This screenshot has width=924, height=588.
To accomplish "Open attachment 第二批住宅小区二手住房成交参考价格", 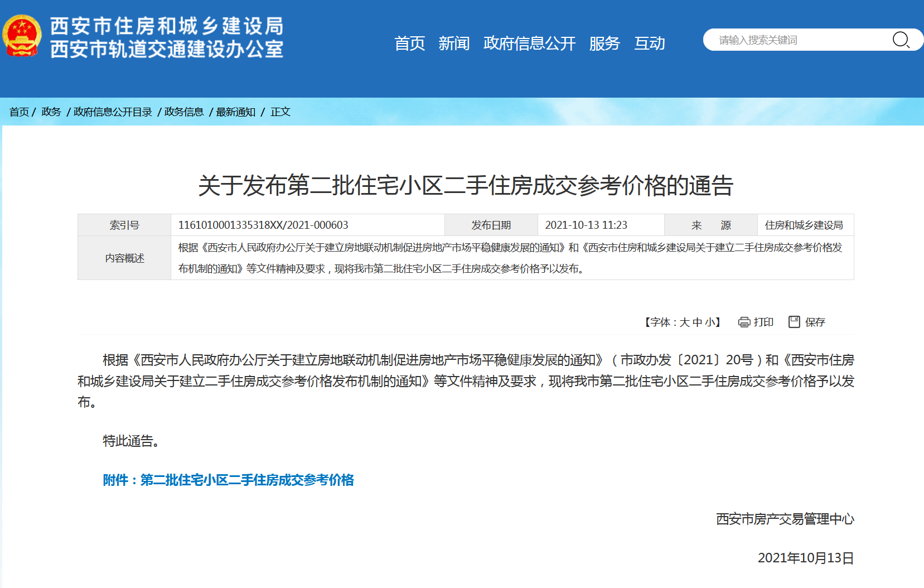I will point(246,480).
